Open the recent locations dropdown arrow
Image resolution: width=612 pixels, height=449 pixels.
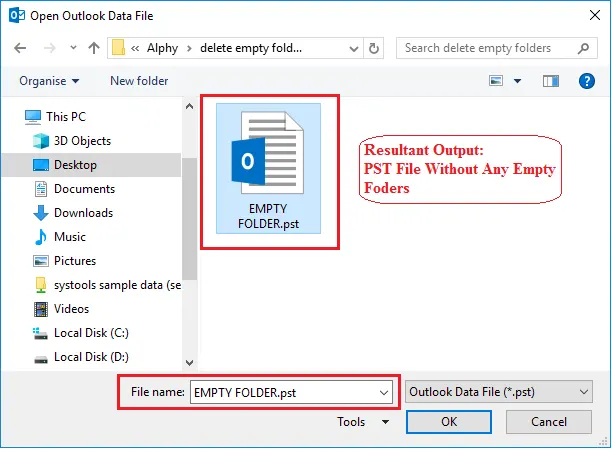73,48
